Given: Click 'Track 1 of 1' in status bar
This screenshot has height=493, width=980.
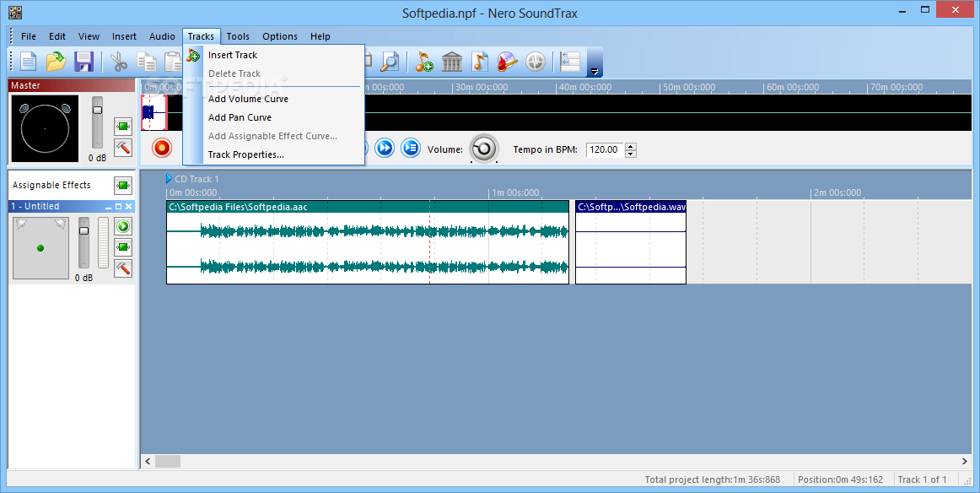Looking at the screenshot, I should click(922, 479).
